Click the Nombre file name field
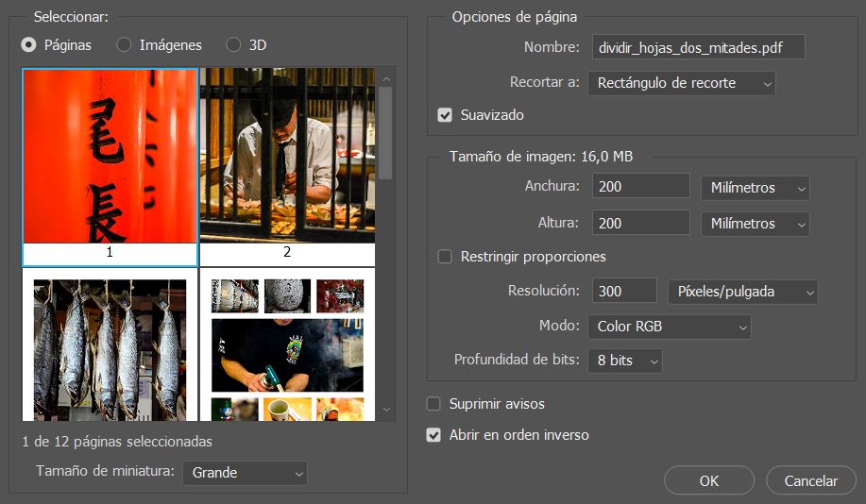866x504 pixels. point(698,47)
